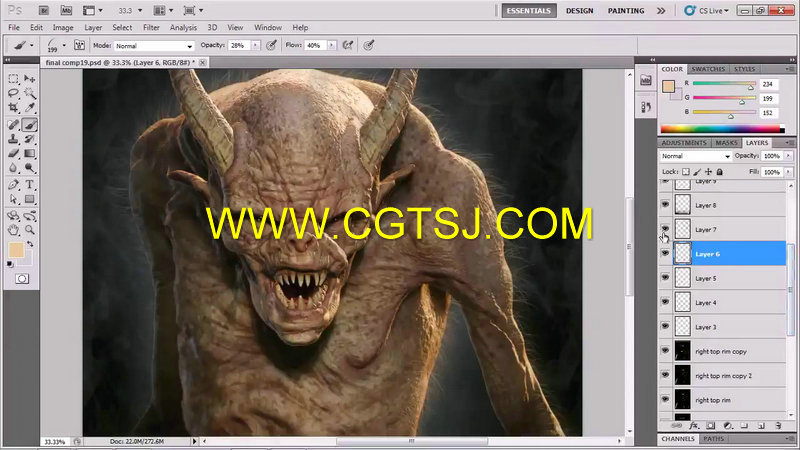800x450 pixels.
Task: Select the Brush tool in toolbox
Action: tap(30, 124)
